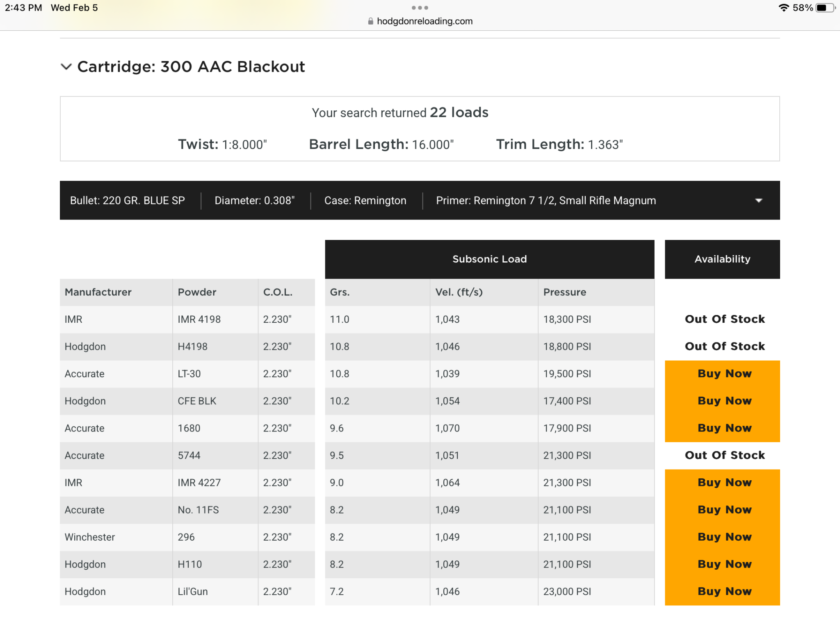This screenshot has height=630, width=840.
Task: Select the Twist 1:8.000" value
Action: point(244,145)
